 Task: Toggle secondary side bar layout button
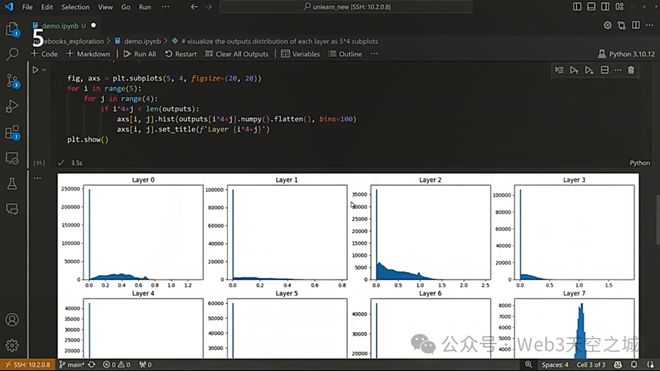click(605, 7)
